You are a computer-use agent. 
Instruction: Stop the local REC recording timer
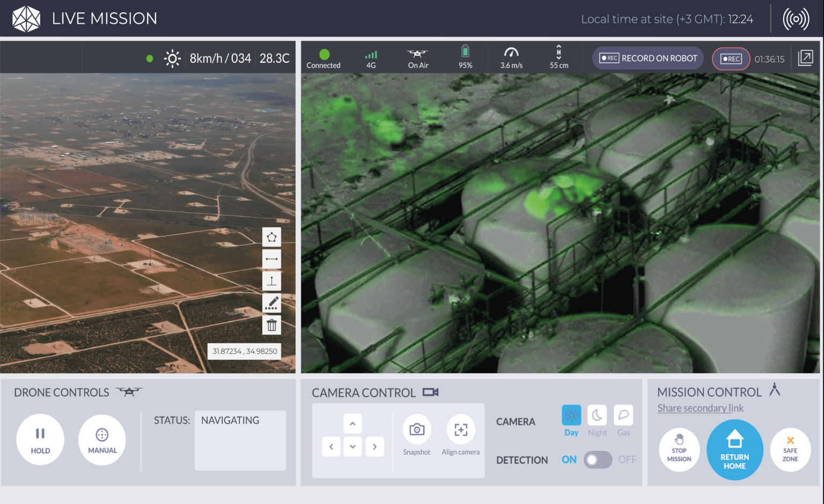pos(731,59)
